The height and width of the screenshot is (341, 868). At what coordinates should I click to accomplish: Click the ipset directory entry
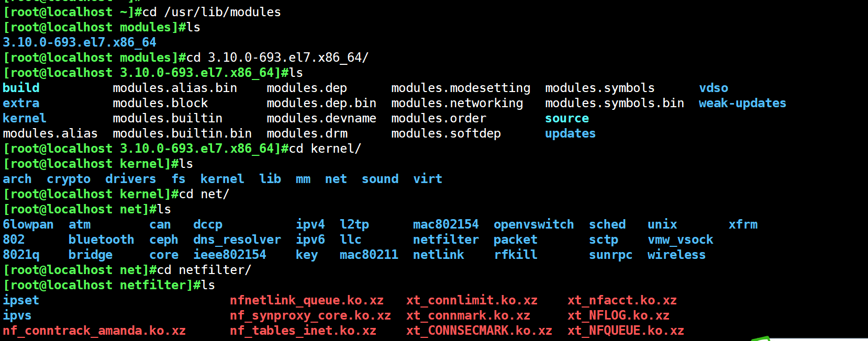coord(21,300)
